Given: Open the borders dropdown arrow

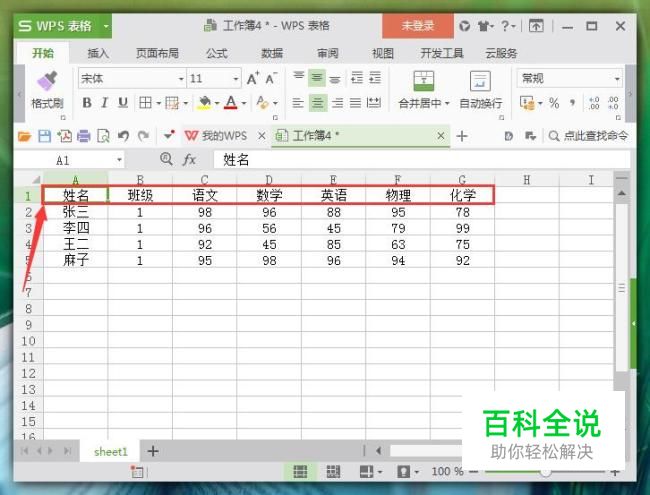Looking at the screenshot, I should click(x=158, y=103).
